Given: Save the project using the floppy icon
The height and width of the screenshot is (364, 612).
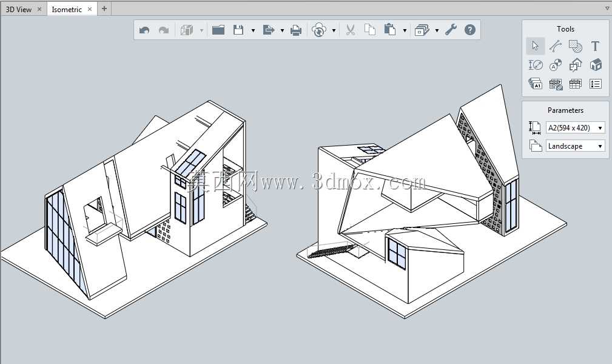Looking at the screenshot, I should point(238,30).
